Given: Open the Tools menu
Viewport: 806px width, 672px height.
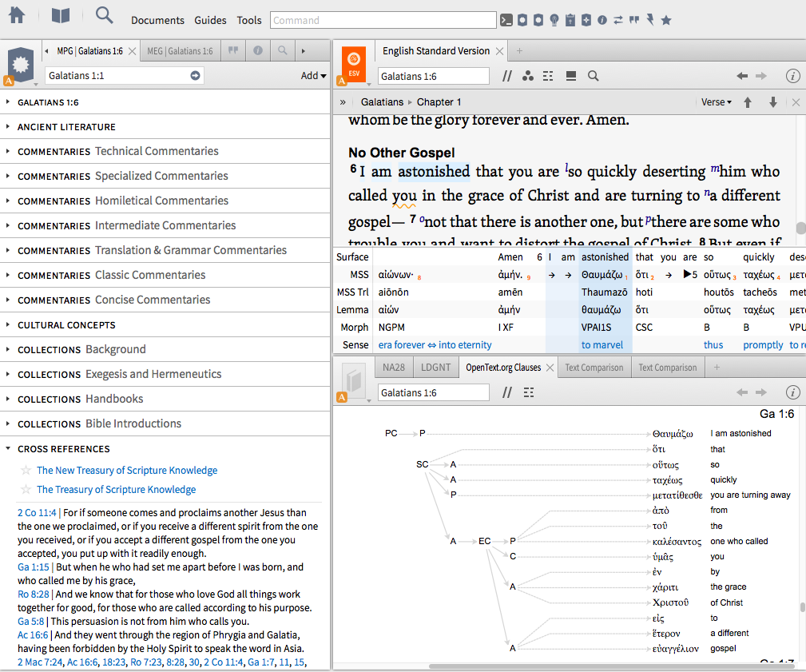Looking at the screenshot, I should coord(248,20).
